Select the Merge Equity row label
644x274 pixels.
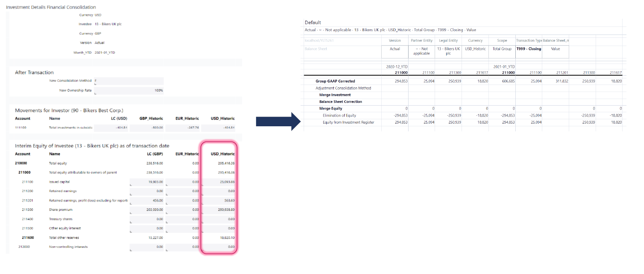point(331,109)
